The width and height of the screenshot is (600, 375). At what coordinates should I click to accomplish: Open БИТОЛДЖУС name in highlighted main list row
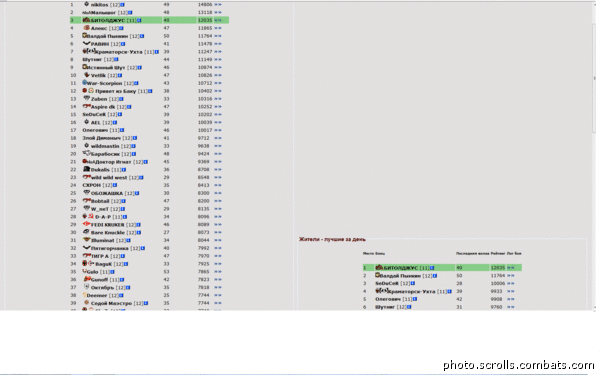[108, 20]
